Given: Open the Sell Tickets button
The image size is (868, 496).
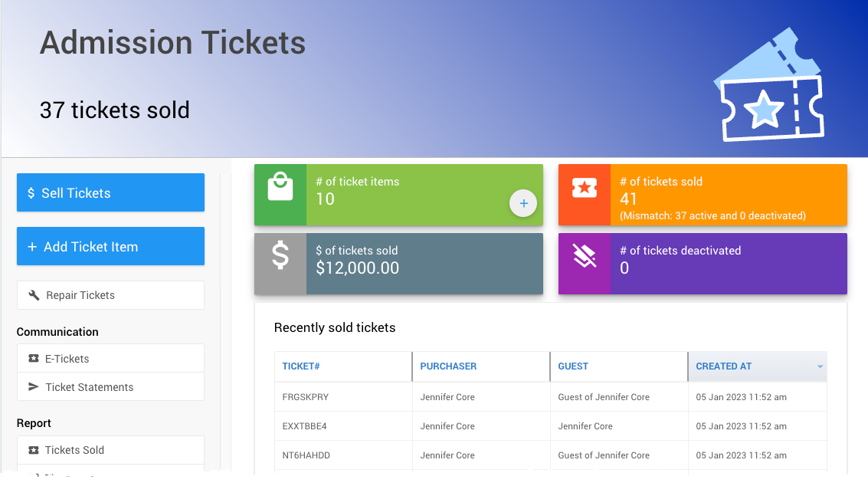Looking at the screenshot, I should (111, 192).
